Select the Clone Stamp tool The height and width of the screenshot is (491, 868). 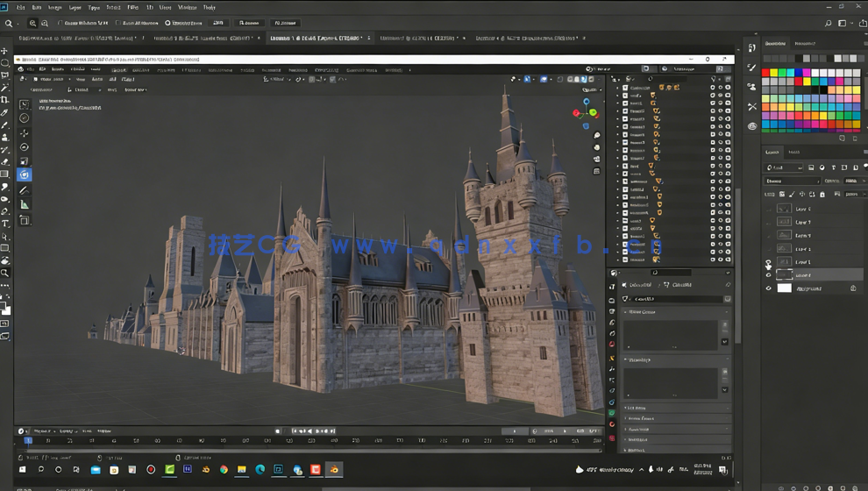[5, 138]
